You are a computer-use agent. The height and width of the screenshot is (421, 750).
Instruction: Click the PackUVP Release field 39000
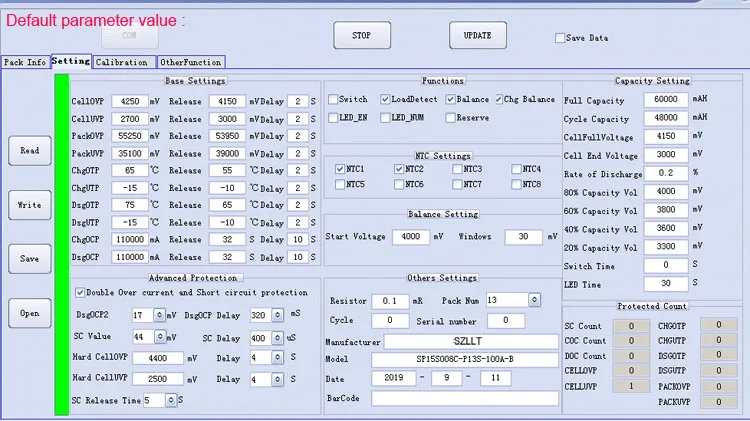click(227, 154)
